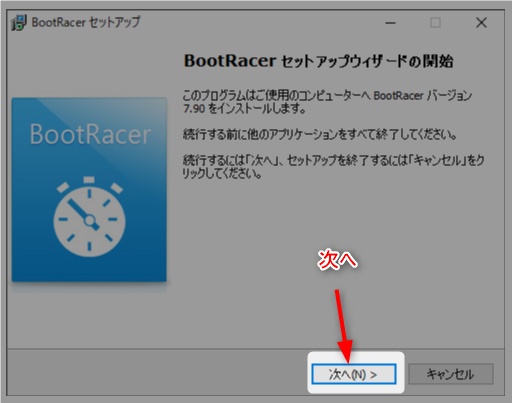Click the empty title bar area

tap(260, 23)
